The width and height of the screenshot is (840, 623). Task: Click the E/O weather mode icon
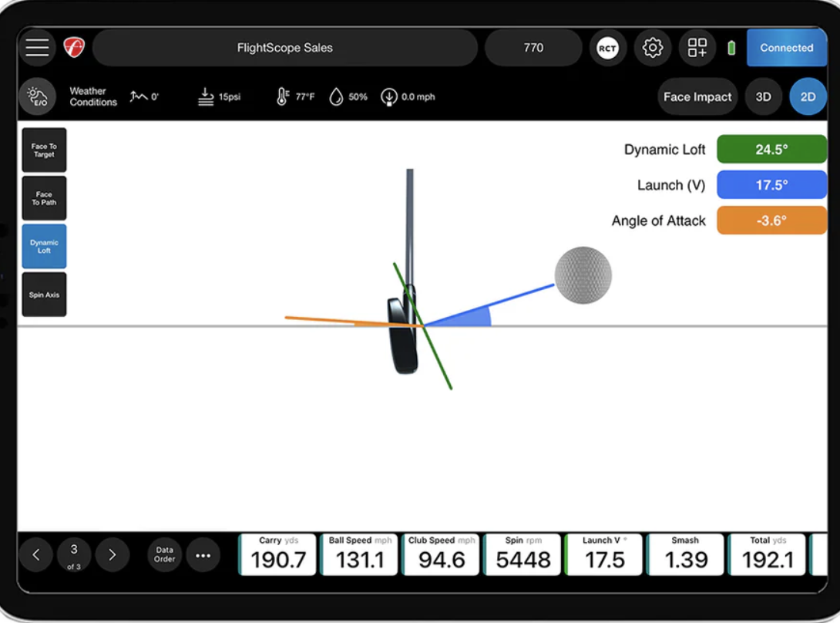(x=37, y=97)
